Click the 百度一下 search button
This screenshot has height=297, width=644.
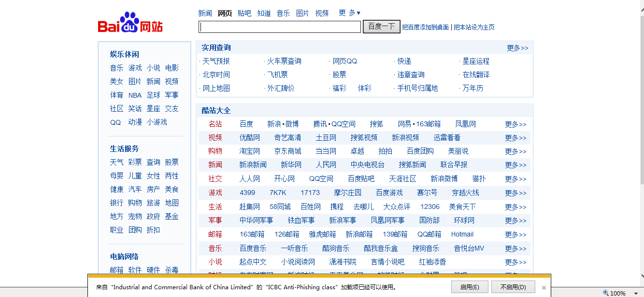382,27
